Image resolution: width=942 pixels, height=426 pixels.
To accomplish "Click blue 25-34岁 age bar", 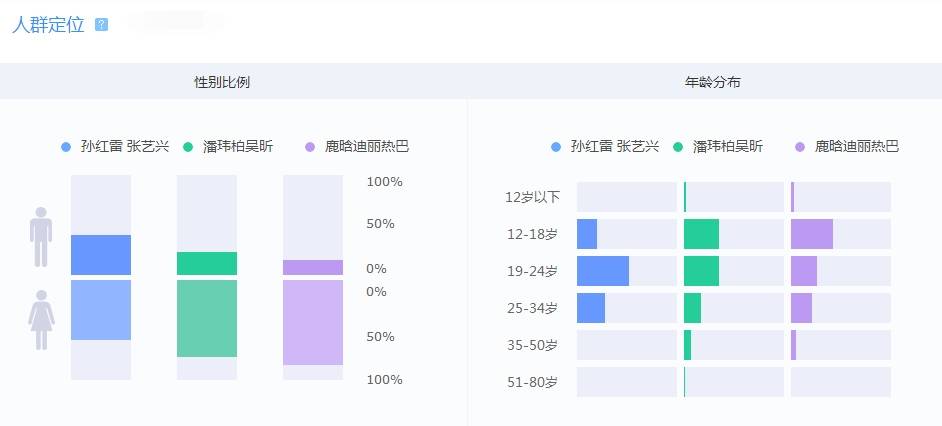I will click(590, 308).
